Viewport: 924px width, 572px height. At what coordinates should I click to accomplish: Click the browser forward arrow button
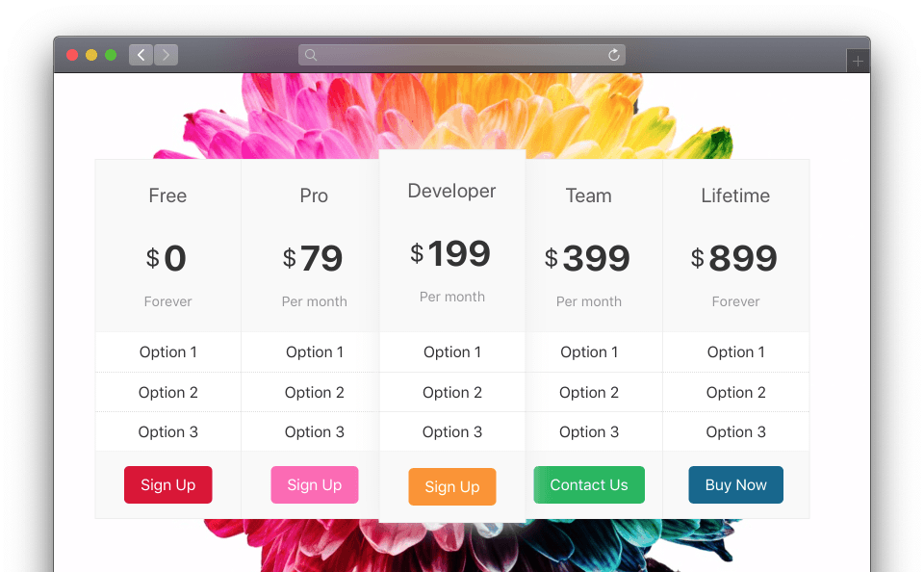(166, 55)
